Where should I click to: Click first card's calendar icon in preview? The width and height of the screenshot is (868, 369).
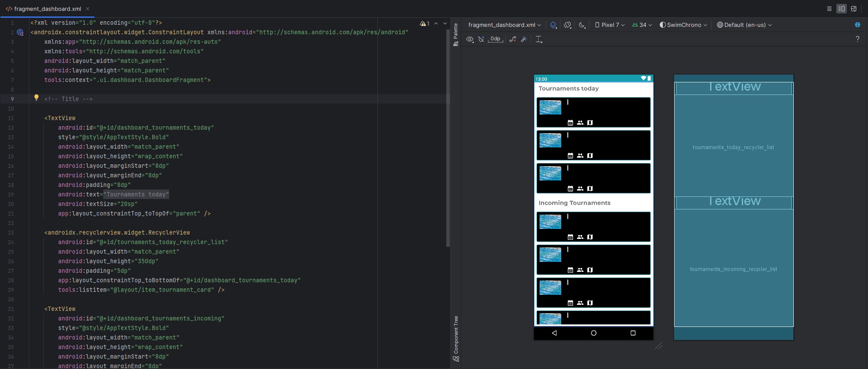pyautogui.click(x=570, y=123)
